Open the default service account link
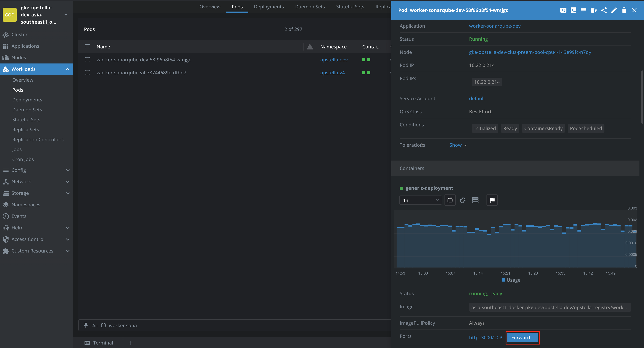The height and width of the screenshot is (348, 644). [x=477, y=98]
